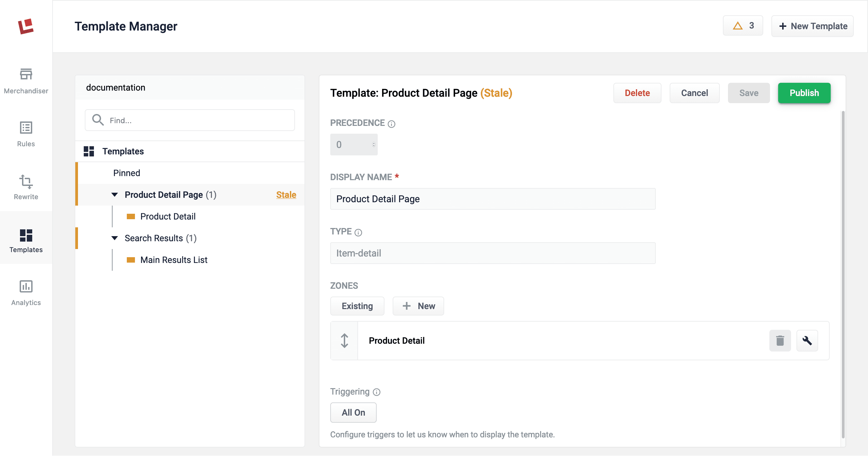Image resolution: width=868 pixels, height=456 pixels.
Task: Open the Merchandiser section icon
Action: point(26,74)
